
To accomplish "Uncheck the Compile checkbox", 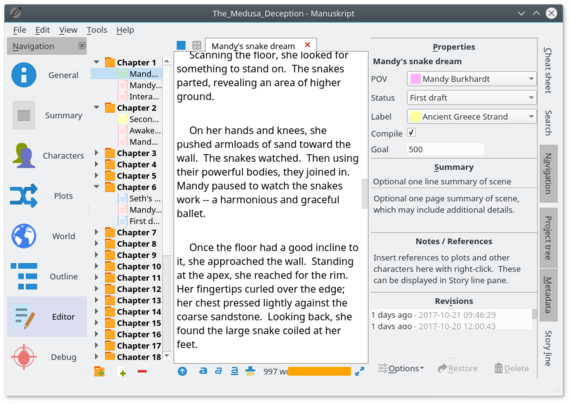I will pos(411,133).
